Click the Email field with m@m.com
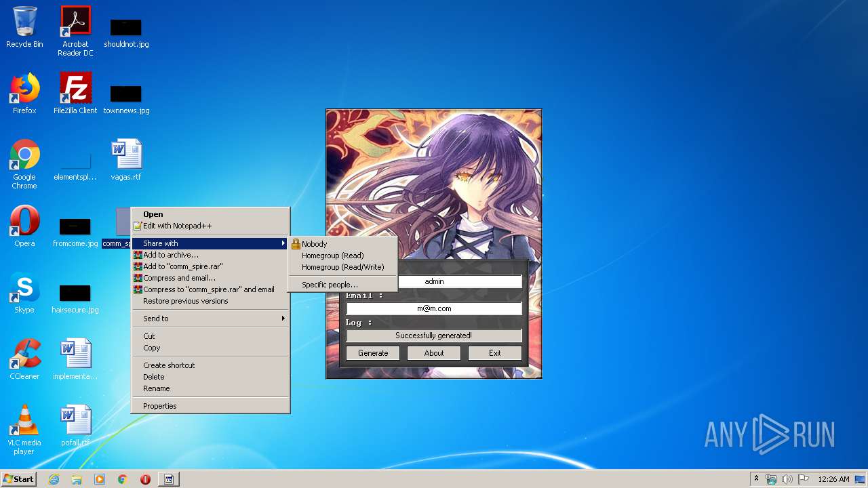 [x=434, y=308]
